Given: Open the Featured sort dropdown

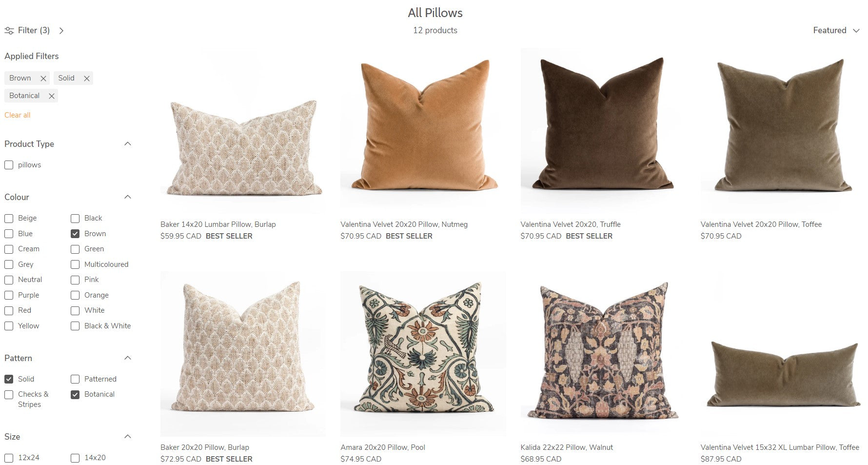Looking at the screenshot, I should tap(836, 30).
